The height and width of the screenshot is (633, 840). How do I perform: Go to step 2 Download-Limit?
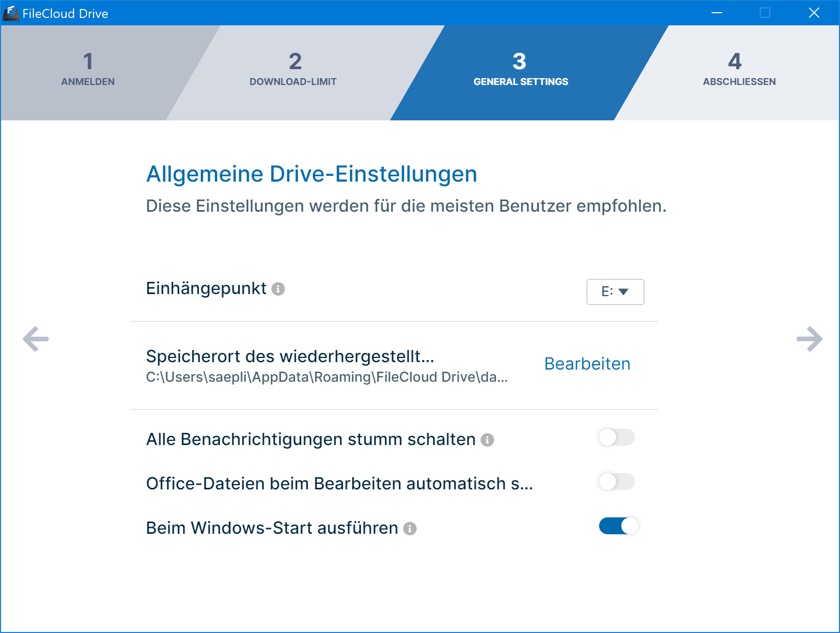(x=293, y=69)
